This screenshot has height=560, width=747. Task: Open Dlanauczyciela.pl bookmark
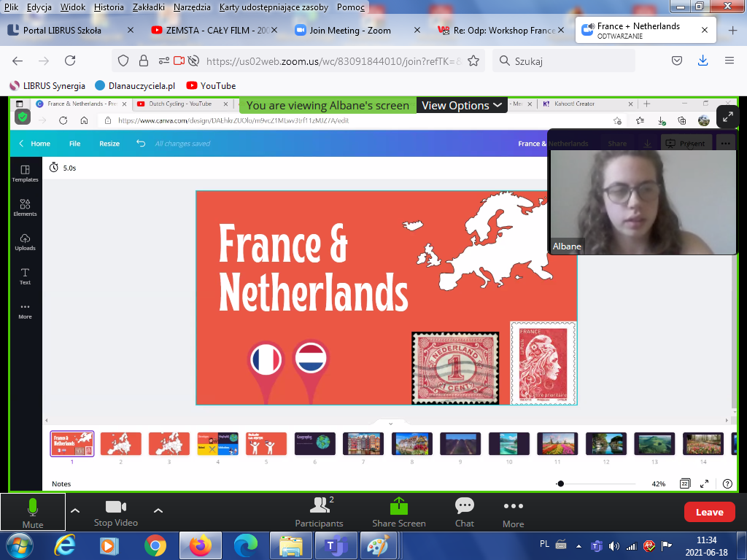point(135,86)
